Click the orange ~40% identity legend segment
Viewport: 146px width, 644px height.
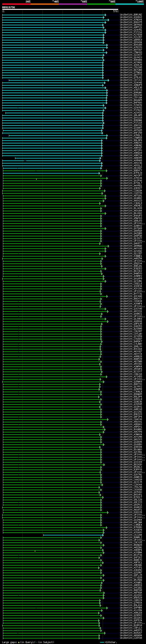[x=45, y=4]
